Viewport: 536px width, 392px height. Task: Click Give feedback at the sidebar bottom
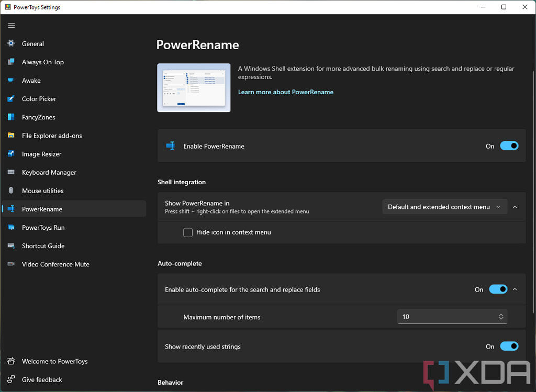[x=42, y=380]
